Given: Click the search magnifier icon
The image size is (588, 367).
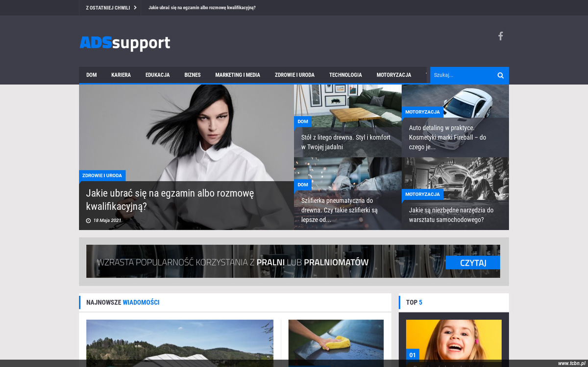Looking at the screenshot, I should pyautogui.click(x=500, y=75).
